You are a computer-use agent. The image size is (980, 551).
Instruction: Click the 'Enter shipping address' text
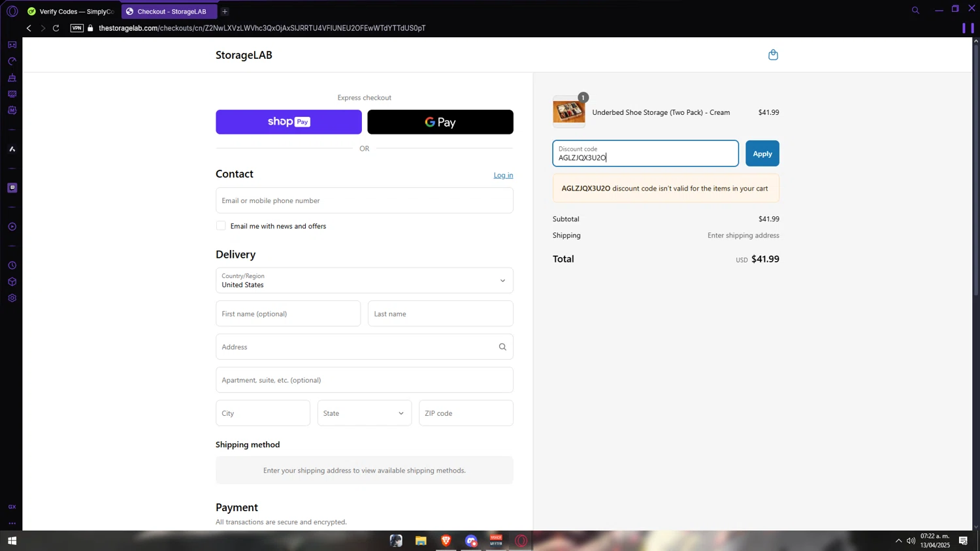(743, 236)
